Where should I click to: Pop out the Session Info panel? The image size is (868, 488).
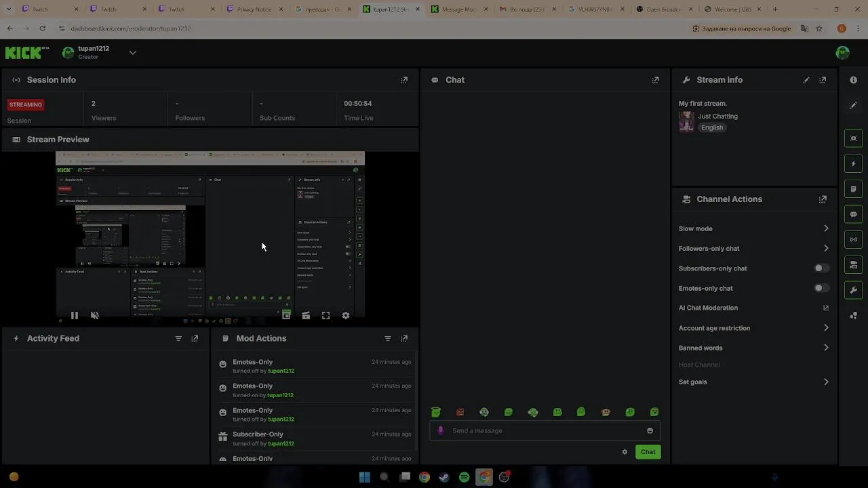coord(404,80)
